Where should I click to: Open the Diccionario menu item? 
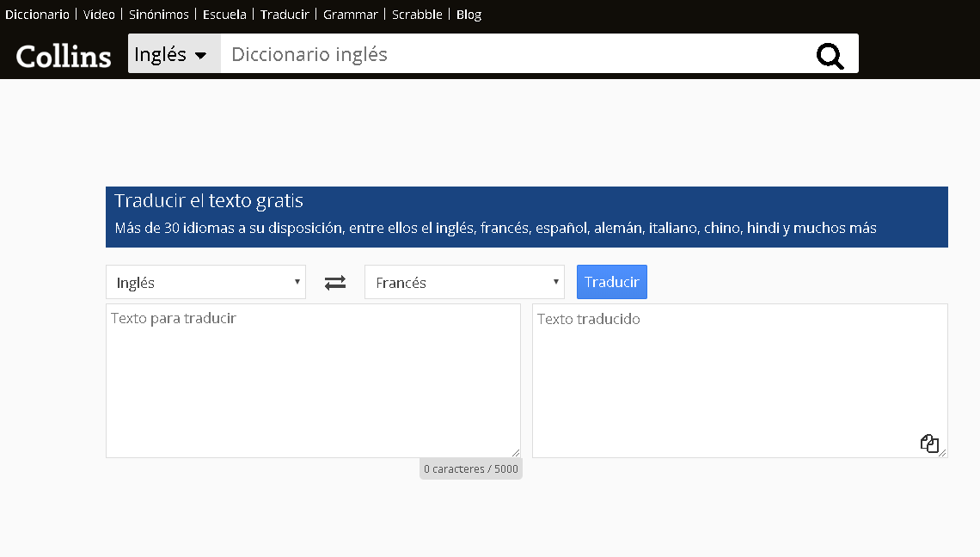pyautogui.click(x=37, y=14)
